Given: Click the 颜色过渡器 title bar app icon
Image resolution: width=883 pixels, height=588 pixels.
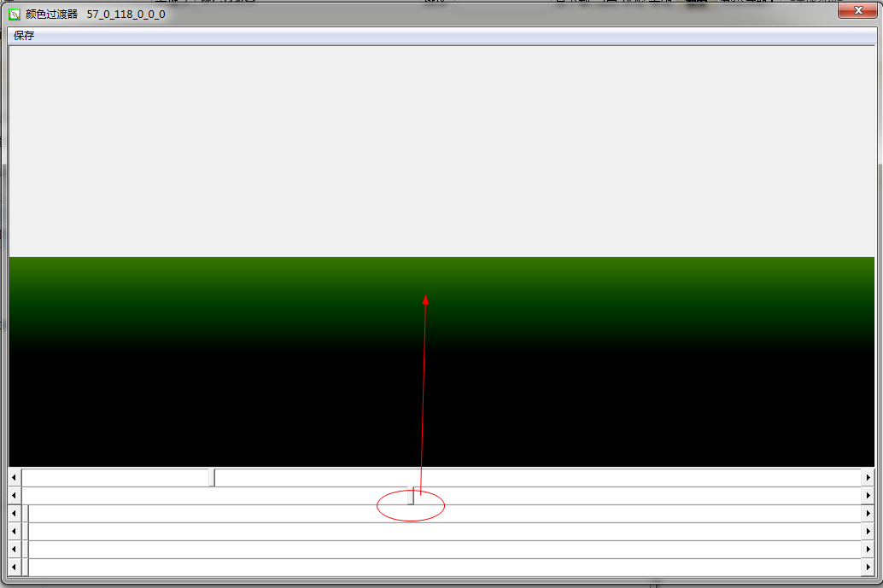Looking at the screenshot, I should point(15,14).
